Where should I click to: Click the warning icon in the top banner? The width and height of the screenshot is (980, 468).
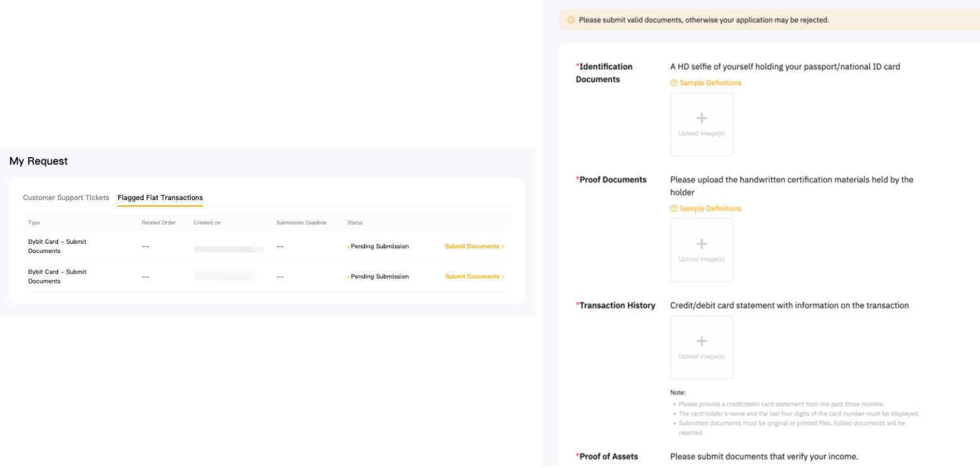pyautogui.click(x=571, y=20)
